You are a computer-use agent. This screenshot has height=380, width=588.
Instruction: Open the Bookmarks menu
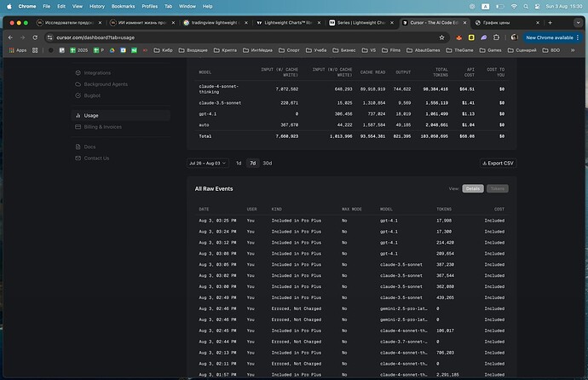[x=123, y=6]
